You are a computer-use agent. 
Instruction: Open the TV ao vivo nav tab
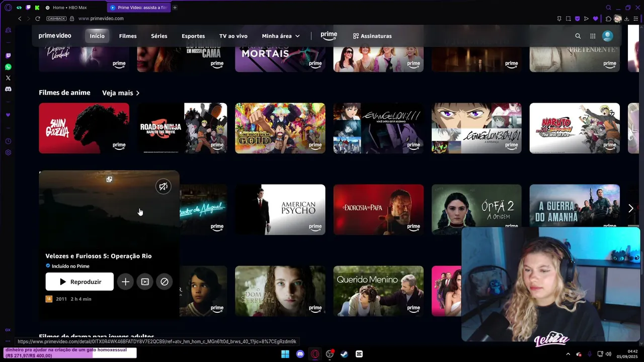pyautogui.click(x=233, y=36)
